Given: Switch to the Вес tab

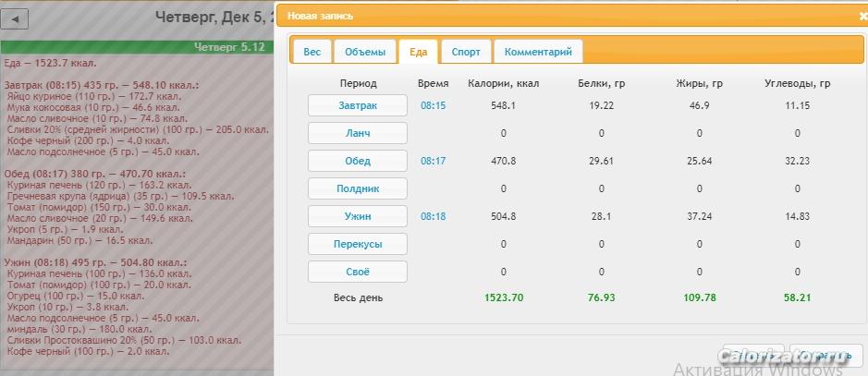Looking at the screenshot, I should pos(312,52).
